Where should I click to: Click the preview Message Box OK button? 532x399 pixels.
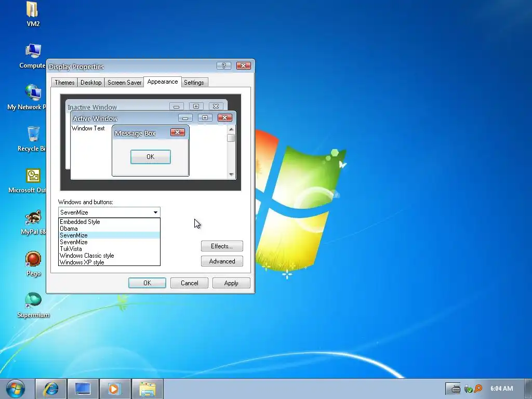[151, 157]
